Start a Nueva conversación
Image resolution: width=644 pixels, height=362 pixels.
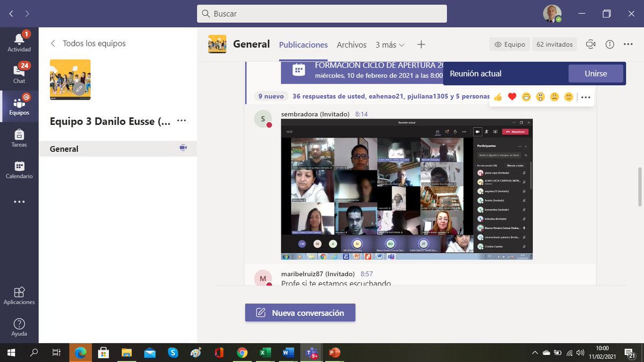tap(300, 313)
